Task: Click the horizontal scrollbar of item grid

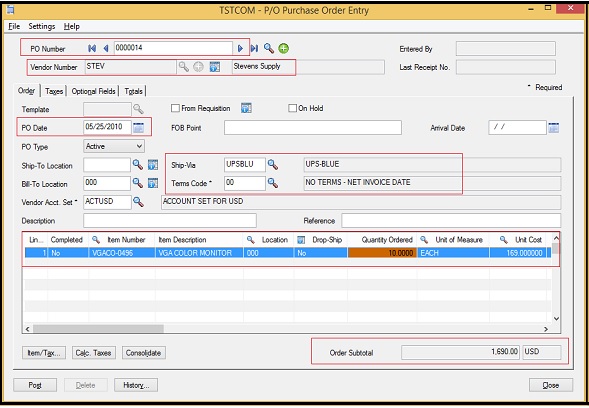Action: pyautogui.click(x=286, y=329)
